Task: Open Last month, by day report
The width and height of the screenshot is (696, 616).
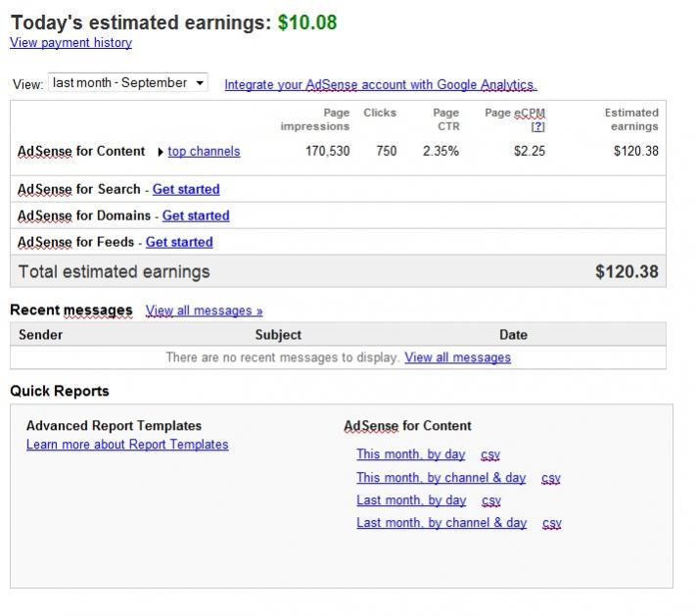Action: click(410, 500)
